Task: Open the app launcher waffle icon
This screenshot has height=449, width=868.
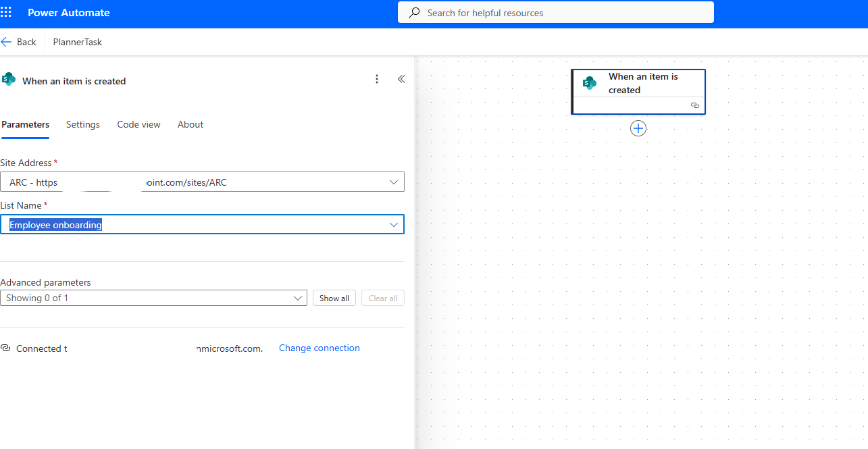Action: point(7,13)
